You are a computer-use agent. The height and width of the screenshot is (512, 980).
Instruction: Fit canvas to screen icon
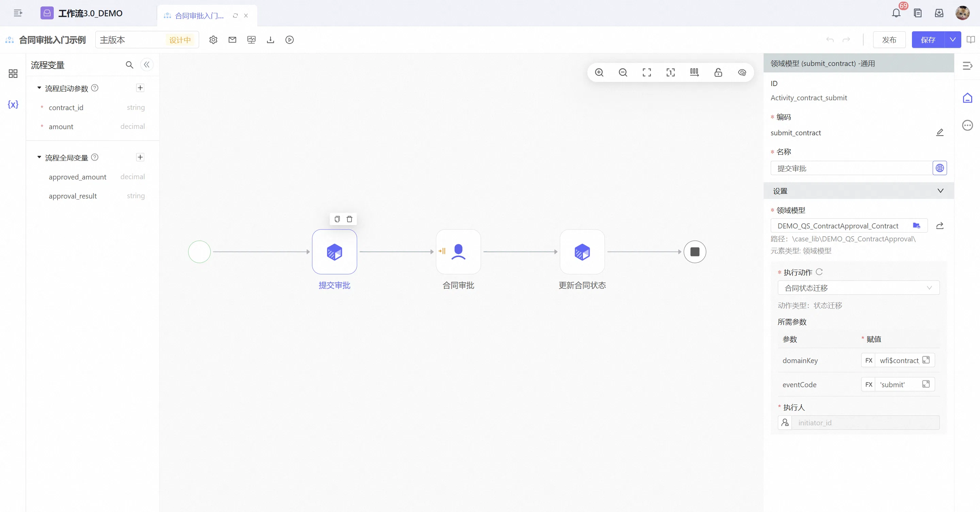tap(647, 73)
